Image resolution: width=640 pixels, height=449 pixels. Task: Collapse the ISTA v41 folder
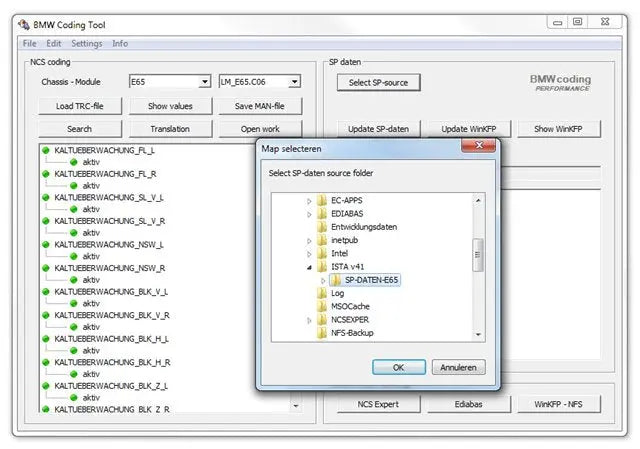[x=309, y=267]
